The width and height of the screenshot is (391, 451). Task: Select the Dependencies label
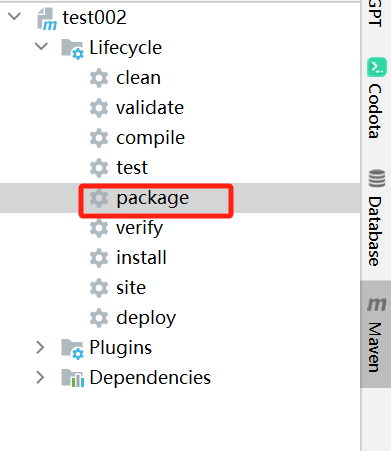(150, 378)
